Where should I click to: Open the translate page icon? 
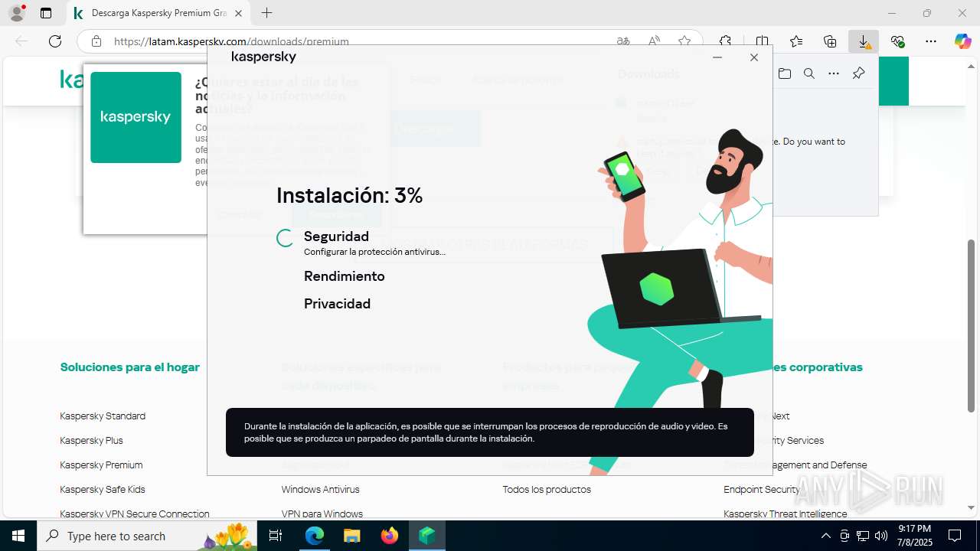624,41
